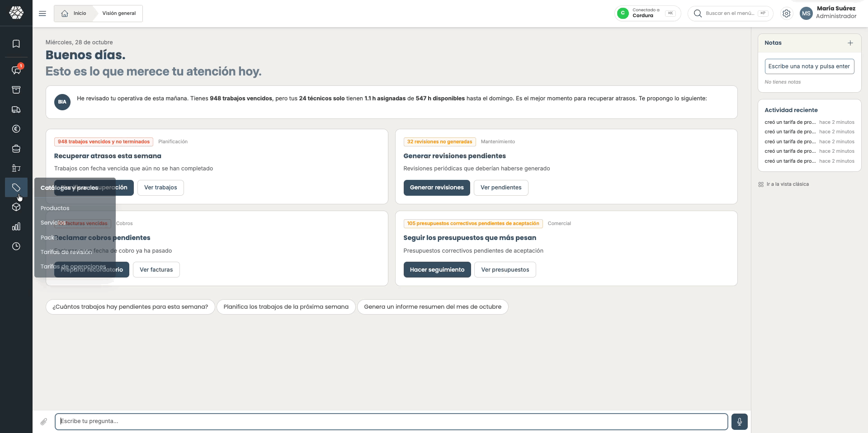The image size is (868, 433).
Task: Click the 'Buscar en el menú' search field
Action: coord(731,14)
